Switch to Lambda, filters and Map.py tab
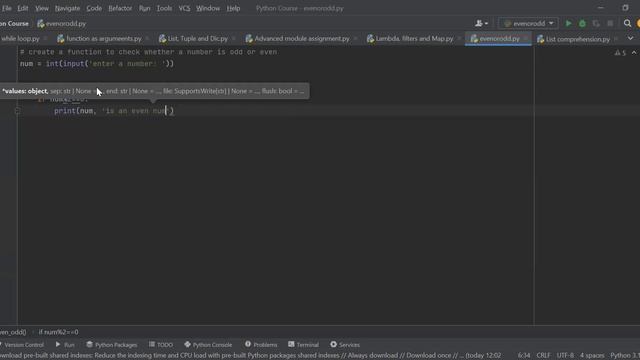This screenshot has height=360, width=640. click(410, 39)
